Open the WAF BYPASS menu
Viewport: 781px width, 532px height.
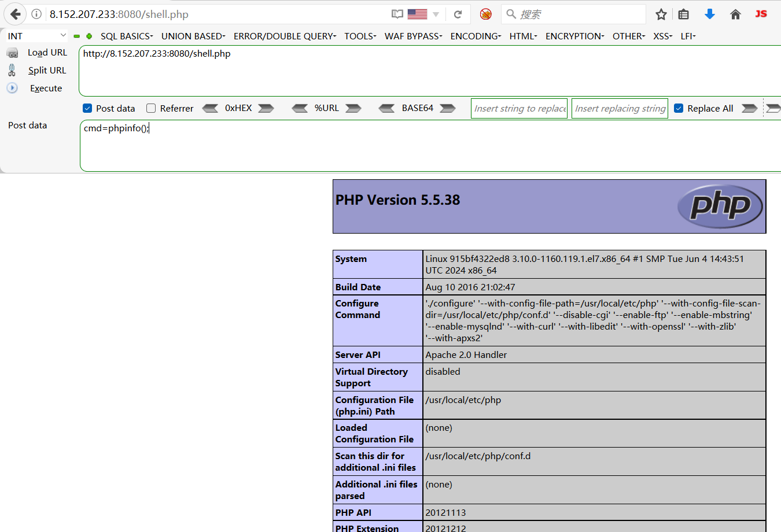[413, 36]
